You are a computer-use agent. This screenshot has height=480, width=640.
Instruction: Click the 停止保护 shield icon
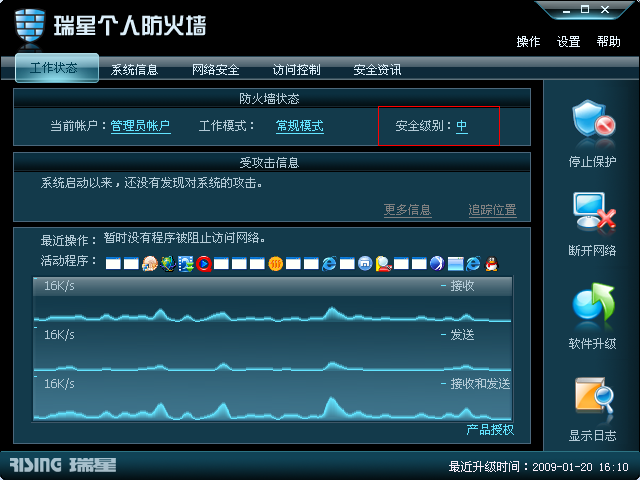click(593, 120)
